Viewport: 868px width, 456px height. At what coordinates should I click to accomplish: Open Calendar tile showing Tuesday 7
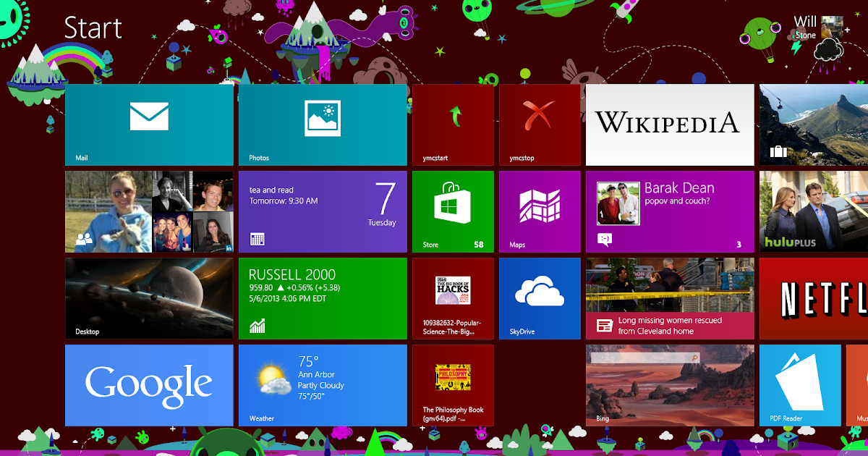(x=323, y=211)
